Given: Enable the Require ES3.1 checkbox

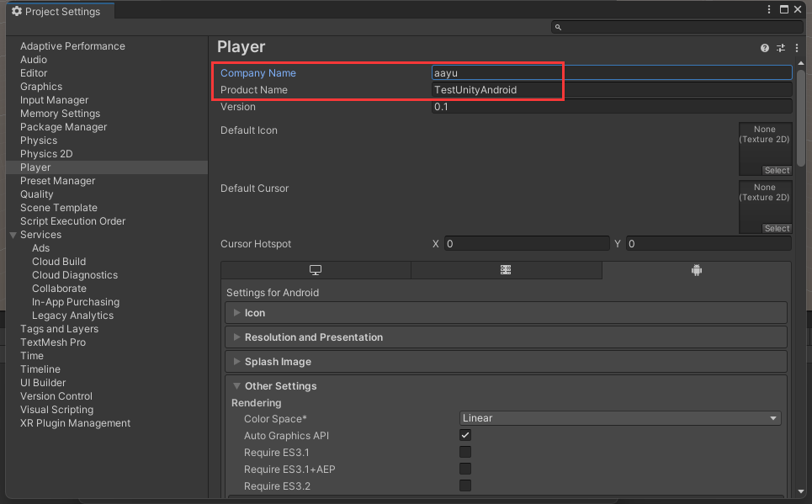Looking at the screenshot, I should pyautogui.click(x=465, y=452).
